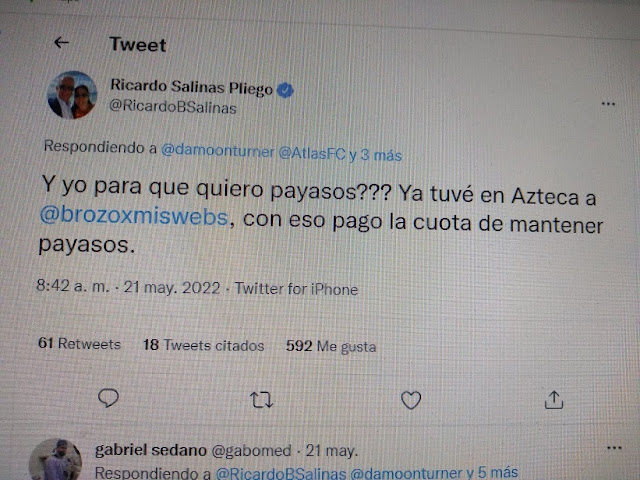
Task: Open Ricardo Salinas Pliego's profile picture
Action: point(72,95)
